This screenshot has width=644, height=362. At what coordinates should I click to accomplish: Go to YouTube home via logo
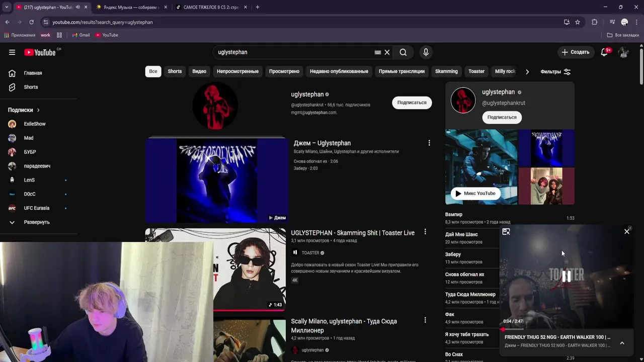tap(40, 52)
